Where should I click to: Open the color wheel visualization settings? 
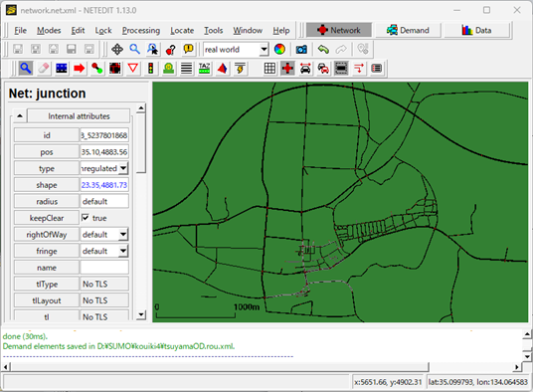(x=279, y=50)
